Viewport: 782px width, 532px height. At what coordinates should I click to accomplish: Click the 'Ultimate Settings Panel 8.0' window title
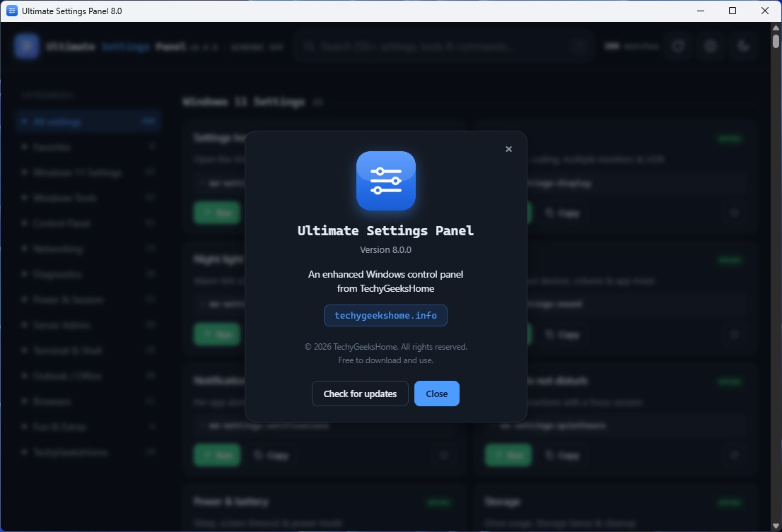[x=72, y=11]
